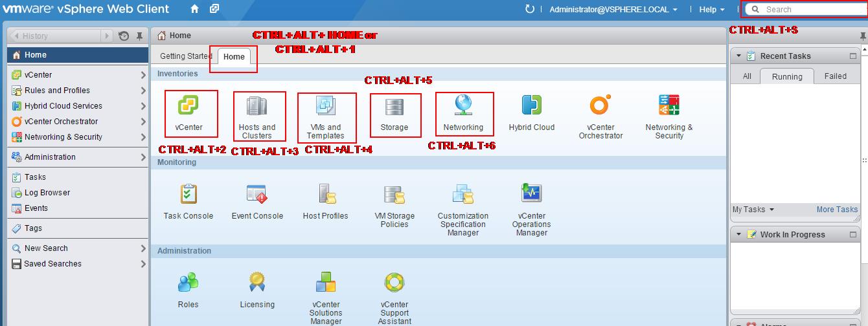Open the vCenter Orchestrator icon in Inventories

coord(600,105)
